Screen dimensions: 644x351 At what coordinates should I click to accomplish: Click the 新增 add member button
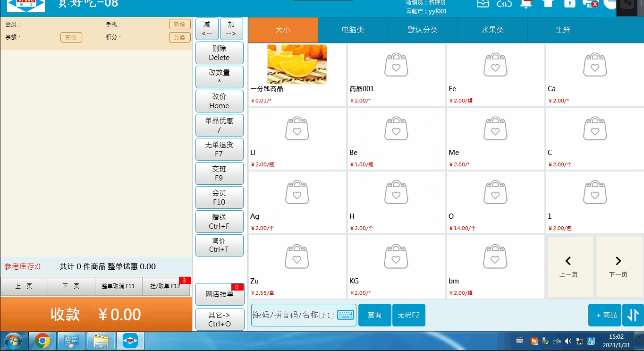179,25
